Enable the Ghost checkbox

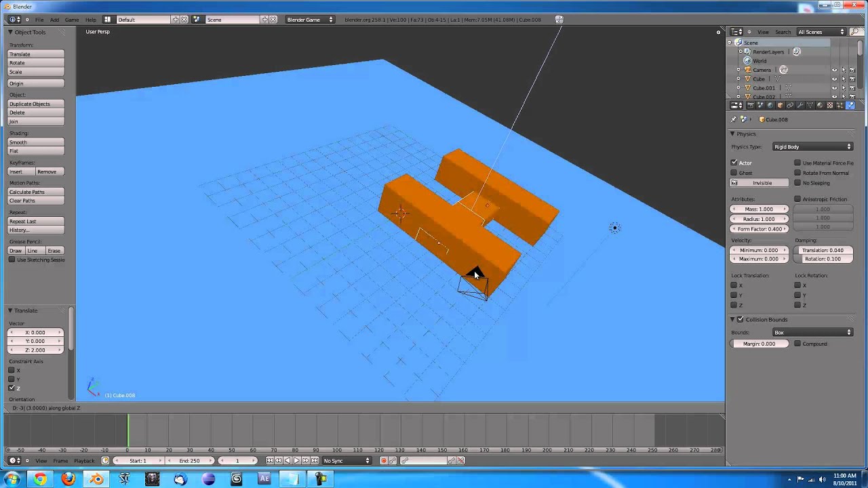tap(734, 173)
